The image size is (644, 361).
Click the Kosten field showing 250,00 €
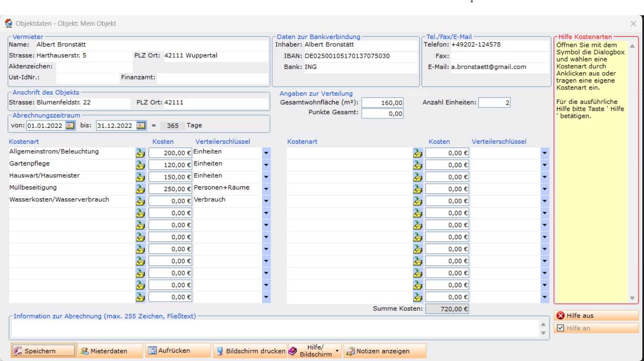pos(170,189)
